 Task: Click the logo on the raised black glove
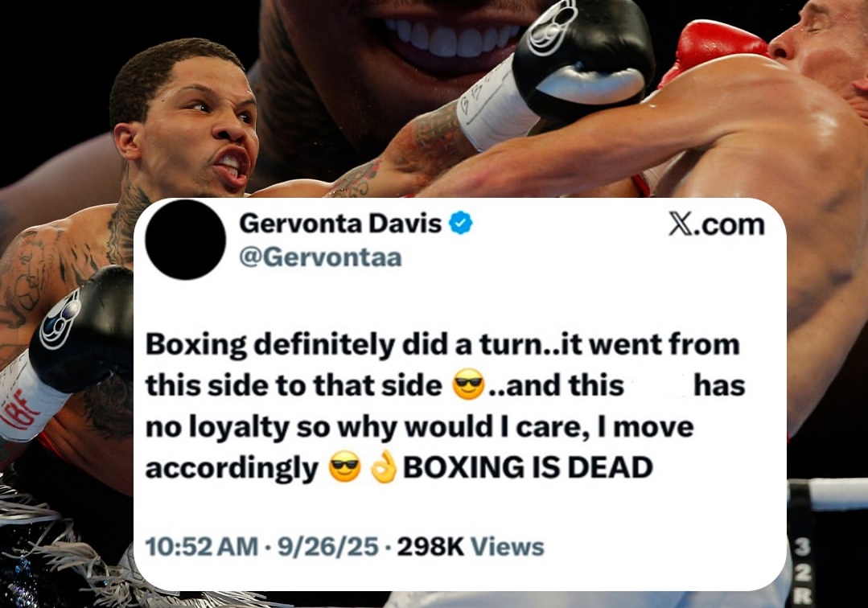pos(550,26)
